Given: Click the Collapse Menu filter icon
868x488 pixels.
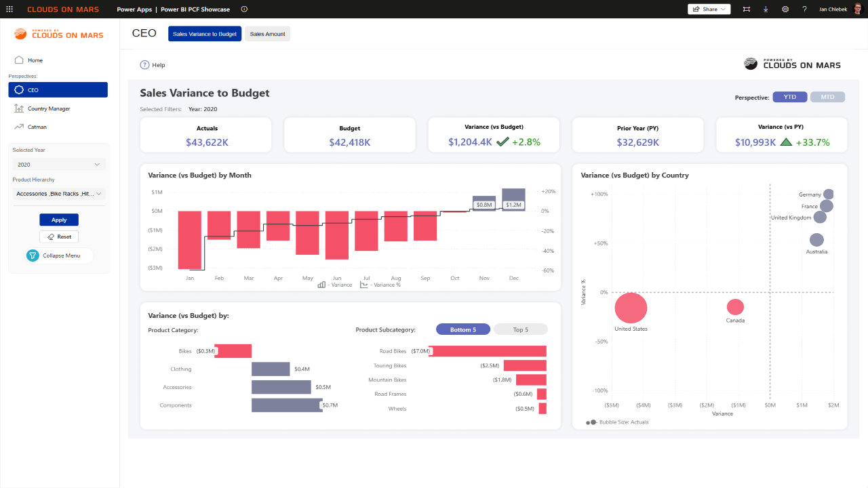Looking at the screenshot, I should pyautogui.click(x=32, y=256).
